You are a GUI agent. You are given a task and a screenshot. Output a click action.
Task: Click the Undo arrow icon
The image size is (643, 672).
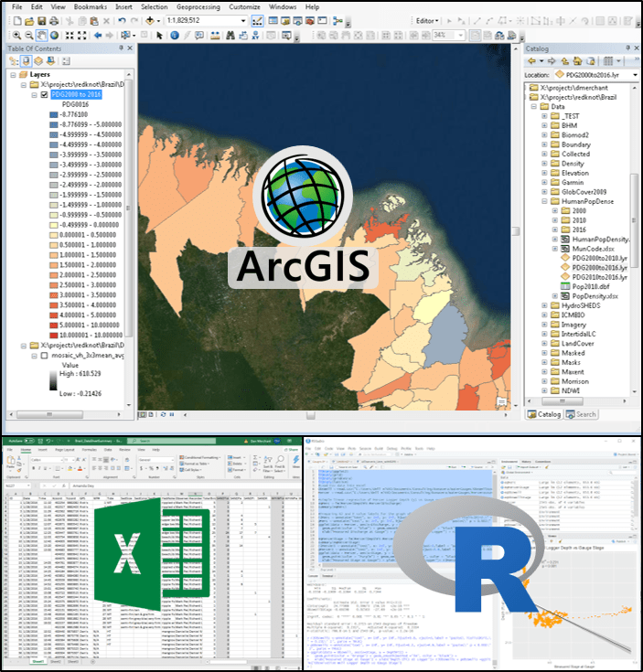[x=120, y=21]
